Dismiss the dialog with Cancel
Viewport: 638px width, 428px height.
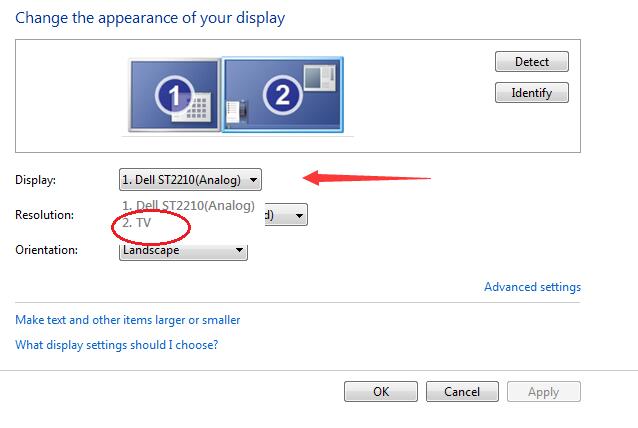coord(462,392)
